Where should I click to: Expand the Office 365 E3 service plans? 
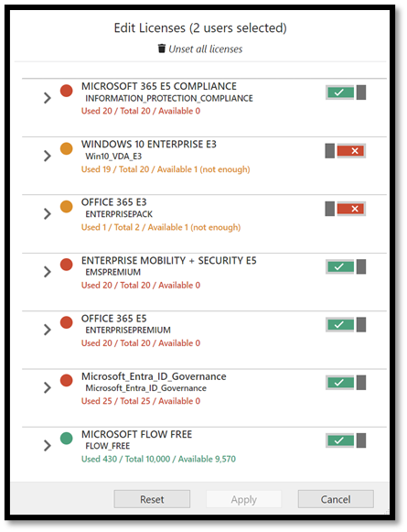(48, 213)
